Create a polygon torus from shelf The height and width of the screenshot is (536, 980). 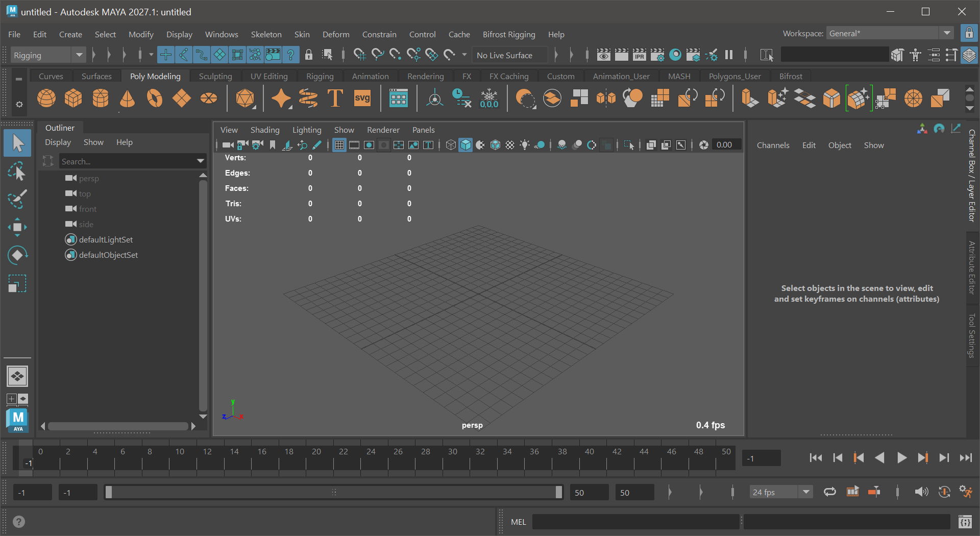pos(155,98)
